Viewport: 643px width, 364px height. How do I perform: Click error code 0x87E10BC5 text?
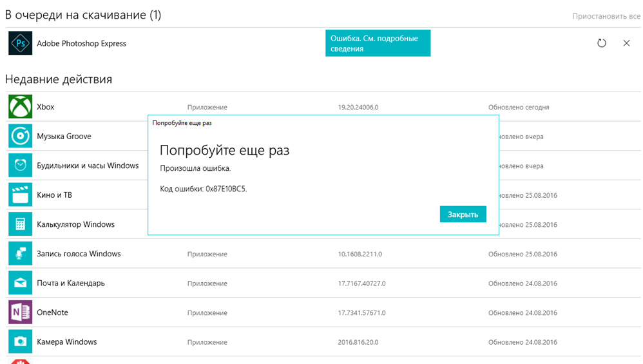(226, 189)
